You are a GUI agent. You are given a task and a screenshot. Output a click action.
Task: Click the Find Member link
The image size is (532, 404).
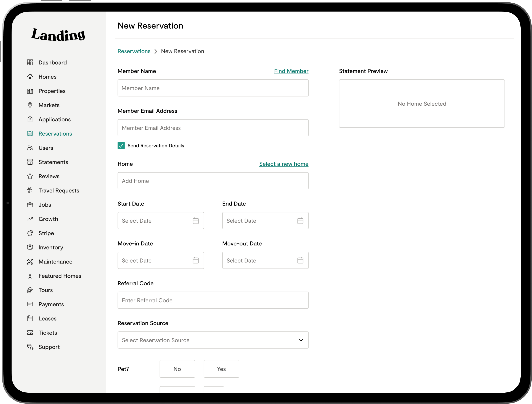coord(291,71)
